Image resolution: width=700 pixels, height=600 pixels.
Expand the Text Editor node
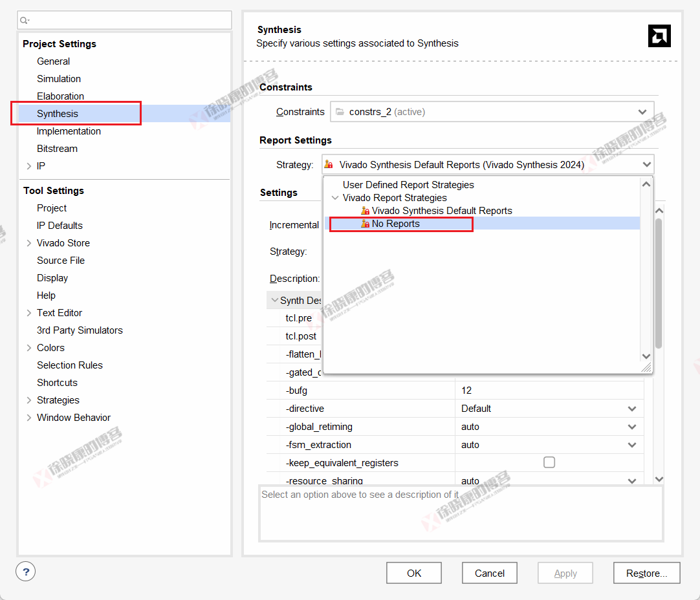pos(29,313)
